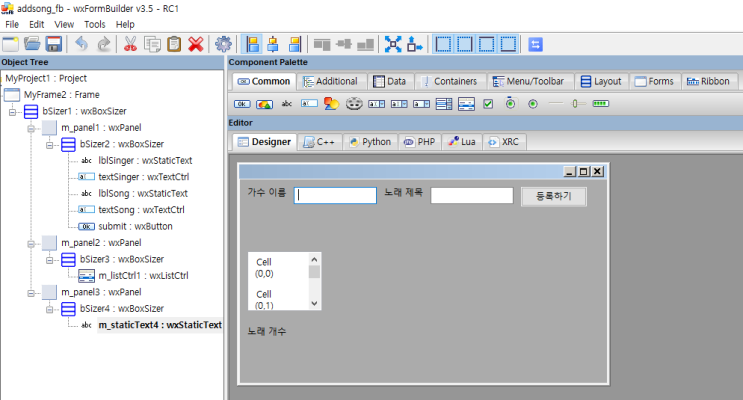Viewport: 743px width, 400px height.
Task: Switch to the Layout palette tab
Action: pos(602,82)
